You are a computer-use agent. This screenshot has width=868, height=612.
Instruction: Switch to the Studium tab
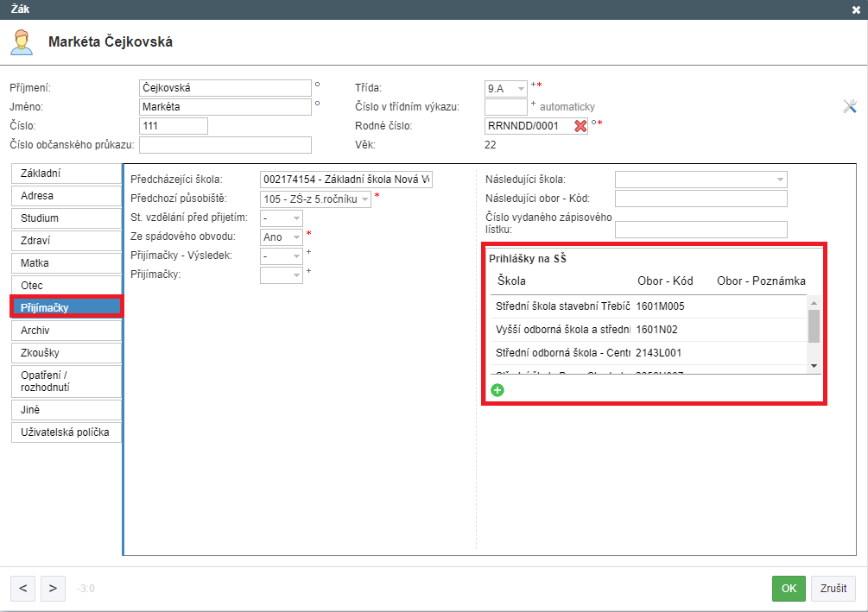66,218
